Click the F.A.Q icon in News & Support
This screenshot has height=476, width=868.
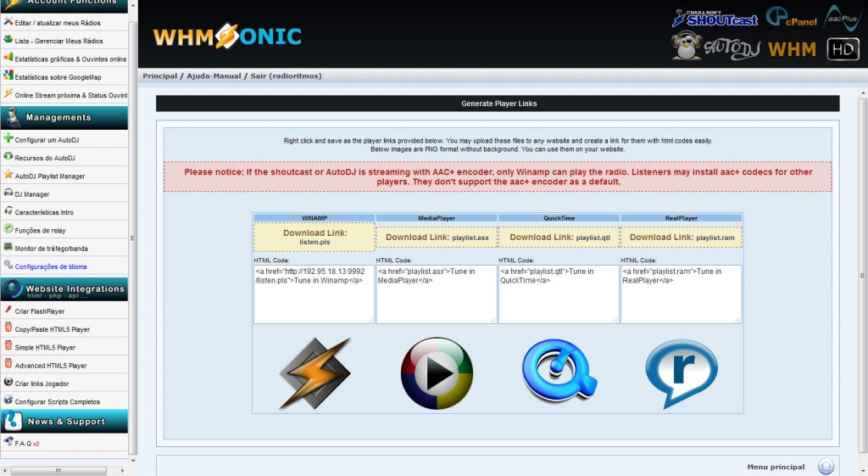point(8,442)
